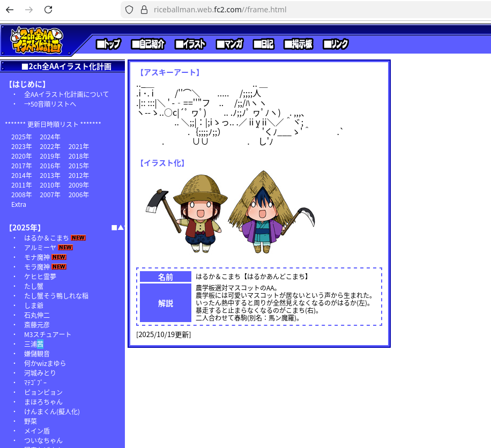The image size is (491, 448).
Task: Select the 2017年 year link
Action: (x=21, y=166)
